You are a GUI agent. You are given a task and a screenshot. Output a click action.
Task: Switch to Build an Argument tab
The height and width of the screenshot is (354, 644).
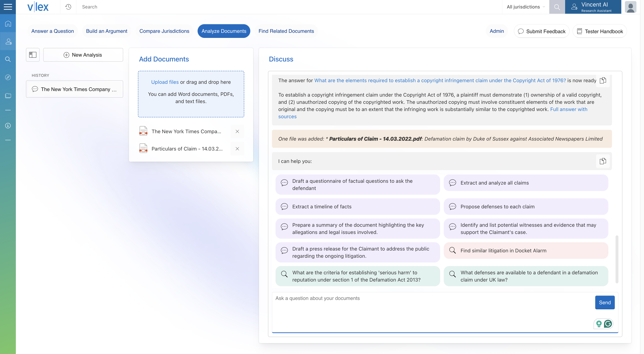pos(106,31)
